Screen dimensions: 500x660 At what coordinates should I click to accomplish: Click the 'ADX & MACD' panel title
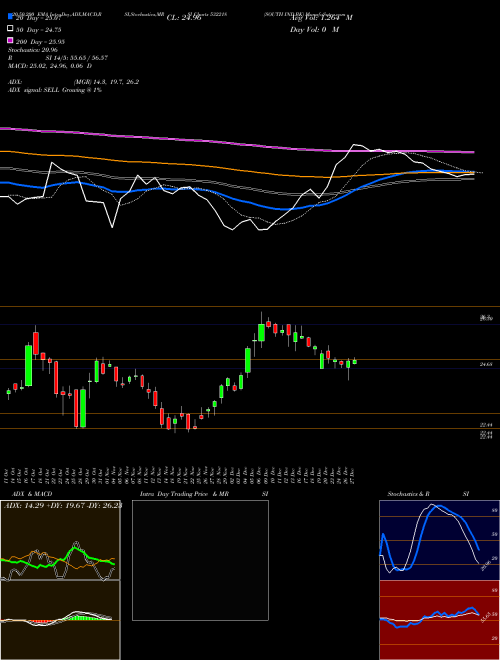click(x=32, y=494)
